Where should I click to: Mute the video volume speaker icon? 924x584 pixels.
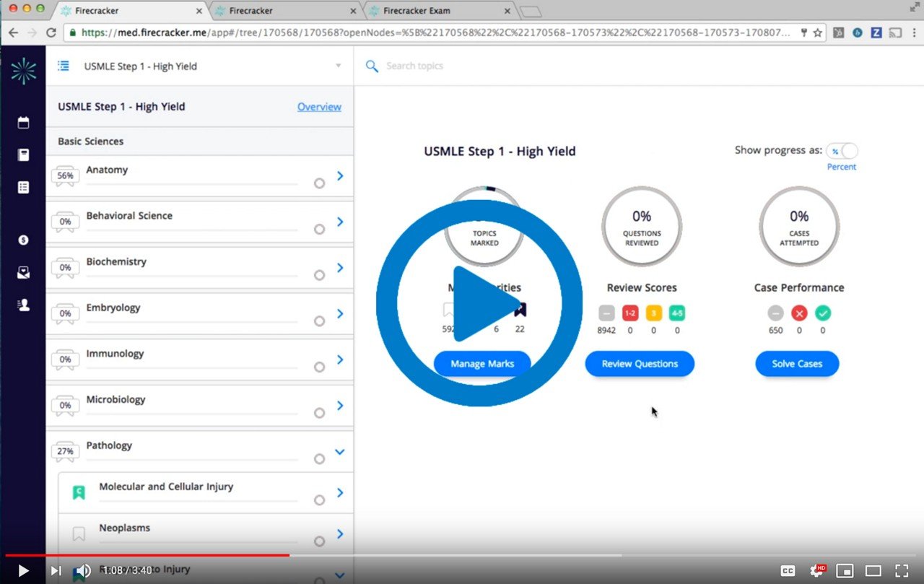tap(84, 570)
